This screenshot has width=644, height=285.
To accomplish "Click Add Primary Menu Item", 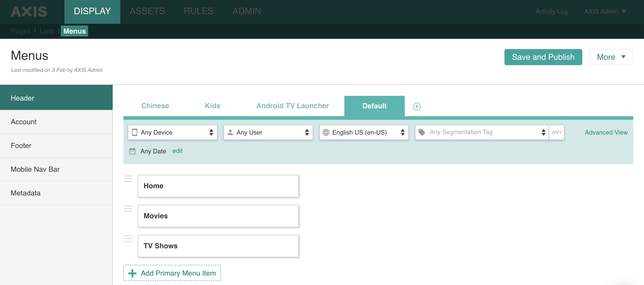I will 172,273.
